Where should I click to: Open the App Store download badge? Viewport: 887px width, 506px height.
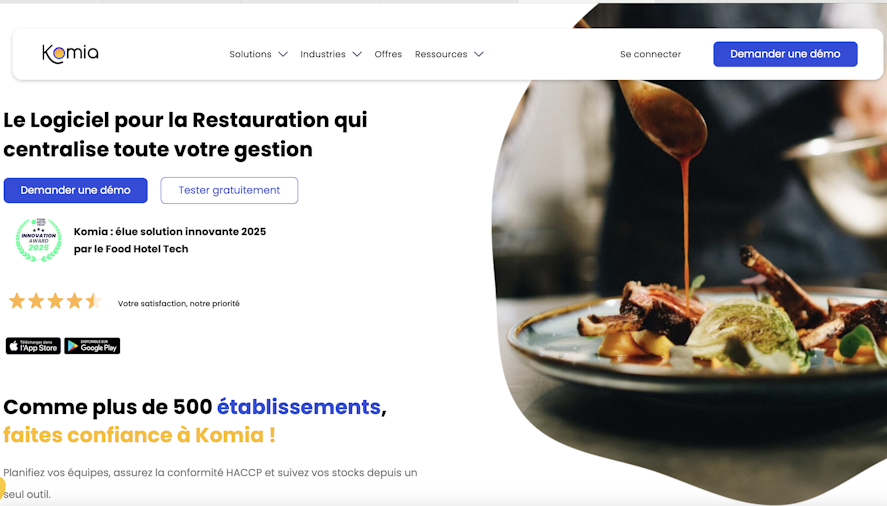pos(33,346)
